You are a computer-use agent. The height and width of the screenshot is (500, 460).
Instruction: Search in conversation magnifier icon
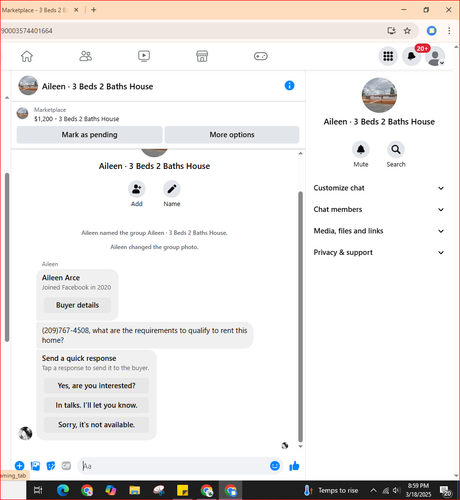coord(396,150)
